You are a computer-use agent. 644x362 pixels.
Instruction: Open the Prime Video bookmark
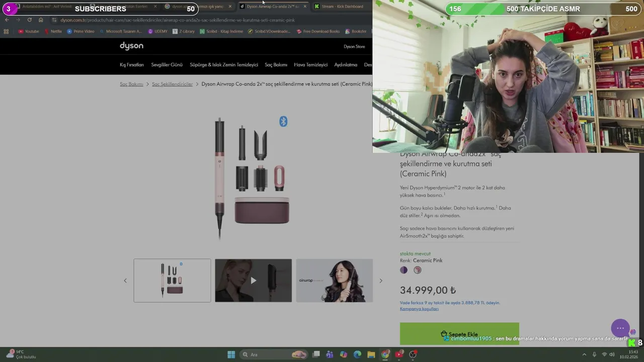(80, 31)
